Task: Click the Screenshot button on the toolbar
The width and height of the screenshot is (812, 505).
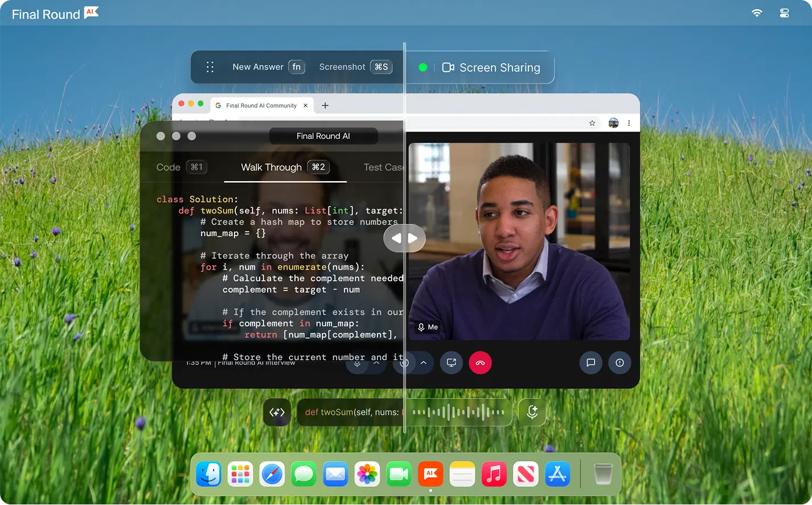Action: pyautogui.click(x=342, y=67)
